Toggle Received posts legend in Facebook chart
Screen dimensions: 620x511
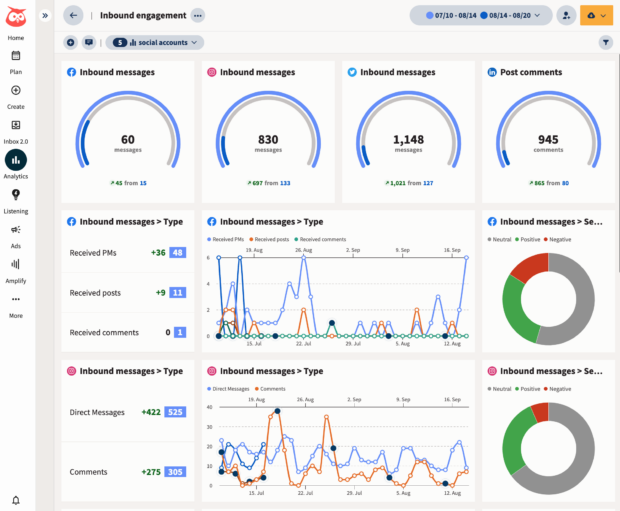click(x=270, y=240)
